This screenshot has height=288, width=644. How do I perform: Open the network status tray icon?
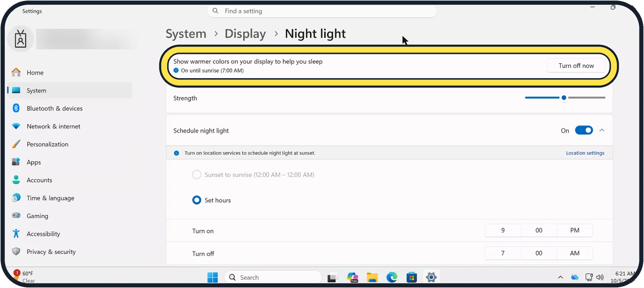[x=589, y=277]
